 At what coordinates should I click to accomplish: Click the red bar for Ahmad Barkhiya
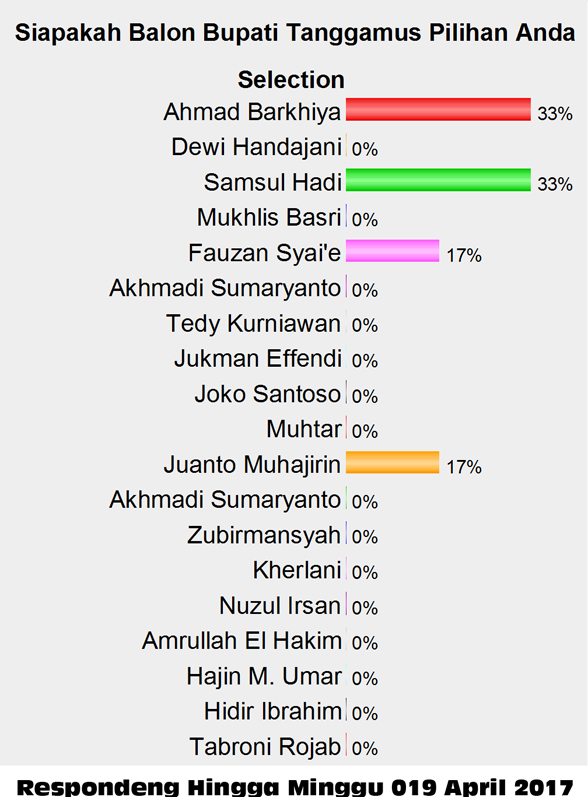pos(438,109)
